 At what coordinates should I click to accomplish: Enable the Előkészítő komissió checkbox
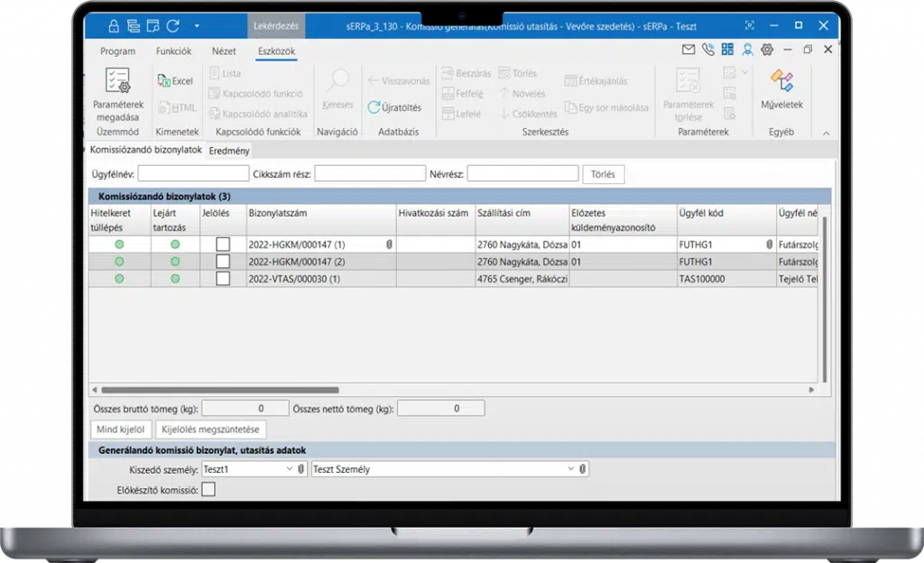(x=208, y=490)
